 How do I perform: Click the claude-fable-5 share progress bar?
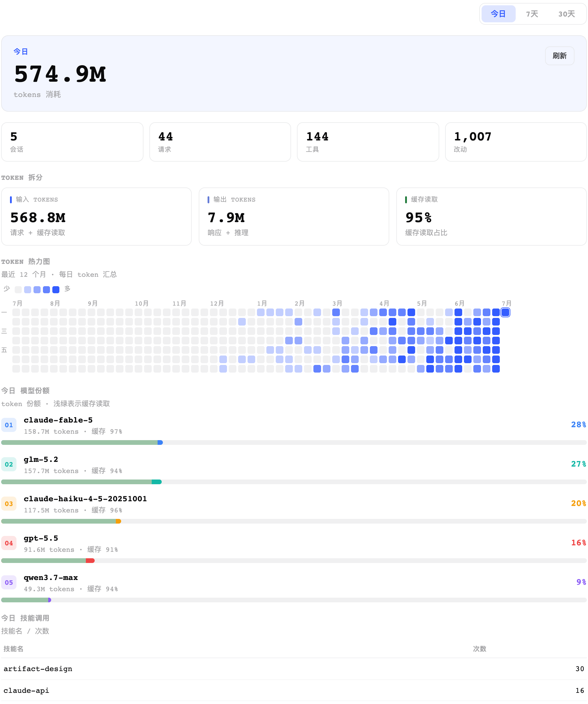coord(294,442)
